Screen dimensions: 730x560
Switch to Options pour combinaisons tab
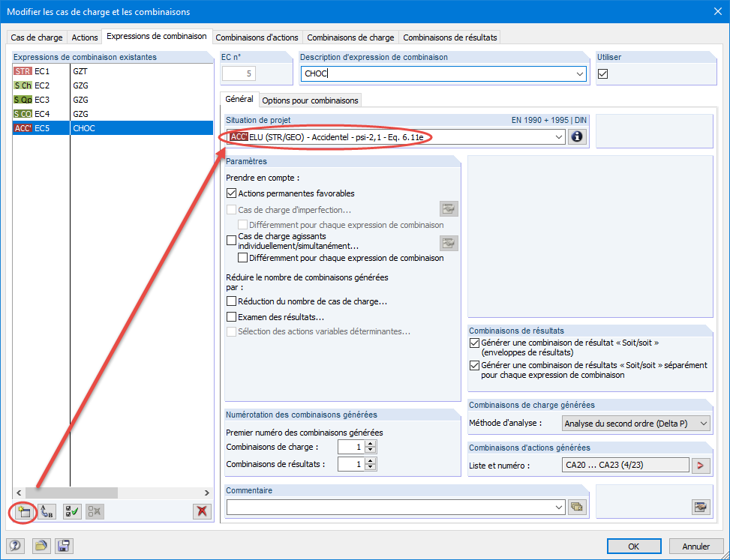(x=310, y=100)
